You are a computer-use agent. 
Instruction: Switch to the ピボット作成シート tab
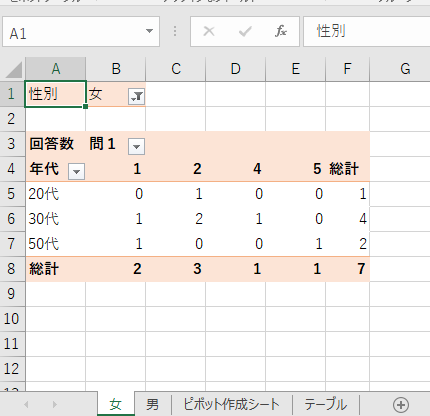231,404
